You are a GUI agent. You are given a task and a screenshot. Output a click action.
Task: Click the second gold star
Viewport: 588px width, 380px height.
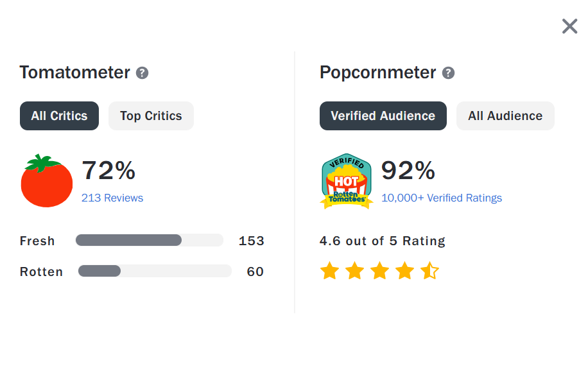click(355, 270)
